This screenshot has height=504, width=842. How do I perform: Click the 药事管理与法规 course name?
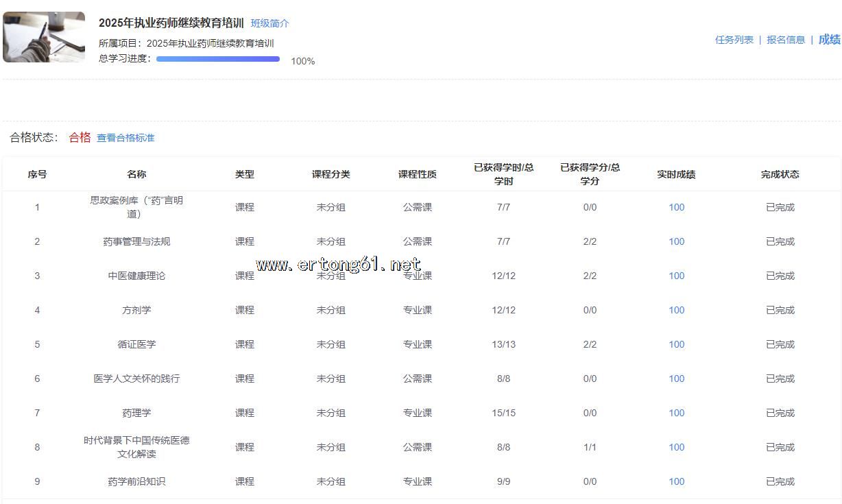(x=136, y=241)
